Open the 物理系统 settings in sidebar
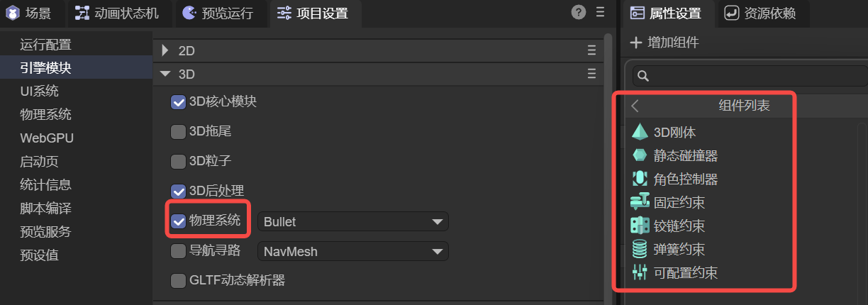This screenshot has width=868, height=305. (45, 115)
